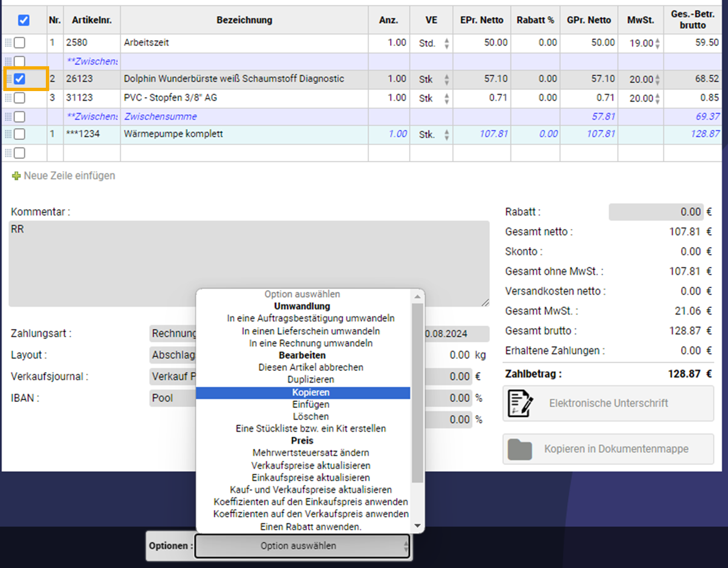Open the Zahlungsart dropdown
The image size is (728, 568).
(173, 333)
